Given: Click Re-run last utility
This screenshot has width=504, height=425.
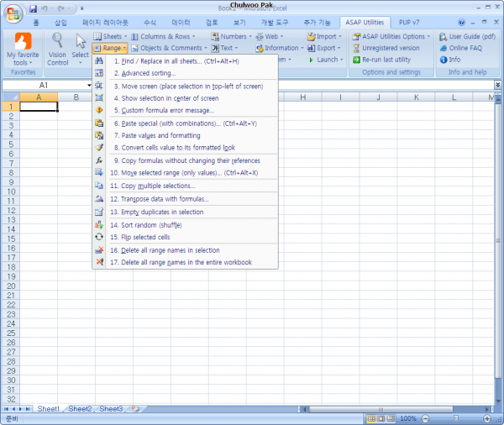Looking at the screenshot, I should click(382, 60).
